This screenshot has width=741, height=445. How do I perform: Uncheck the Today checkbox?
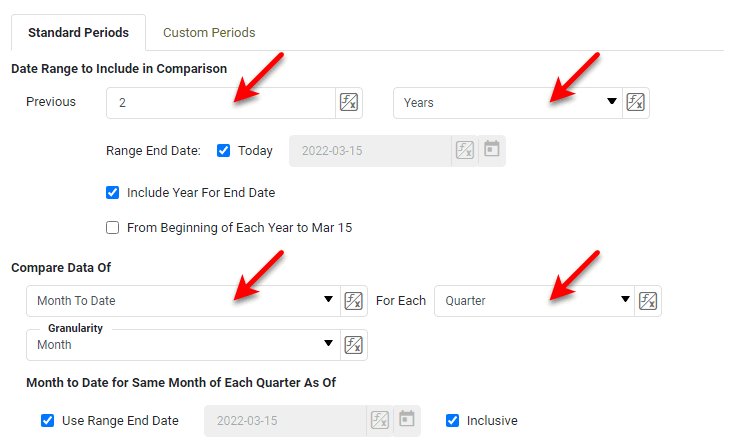click(x=223, y=151)
